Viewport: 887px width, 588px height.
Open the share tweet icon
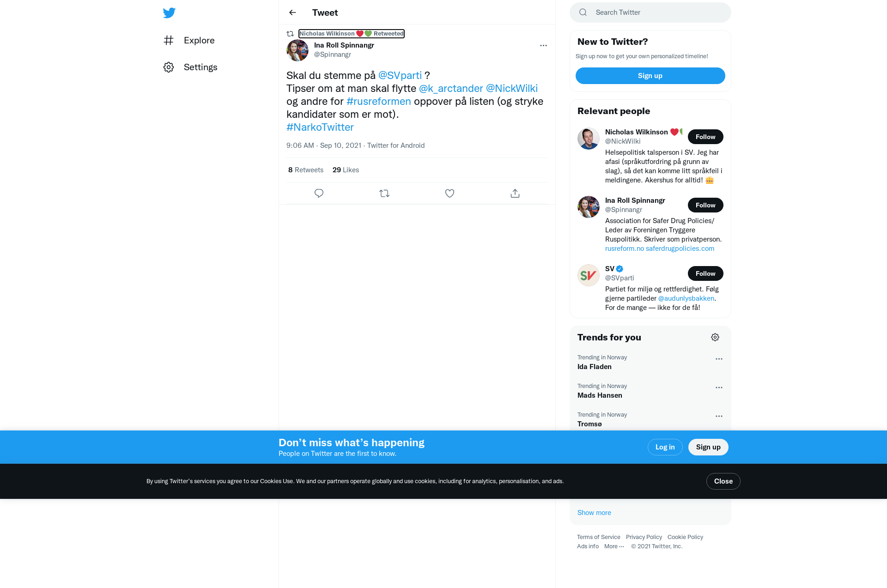click(x=515, y=194)
